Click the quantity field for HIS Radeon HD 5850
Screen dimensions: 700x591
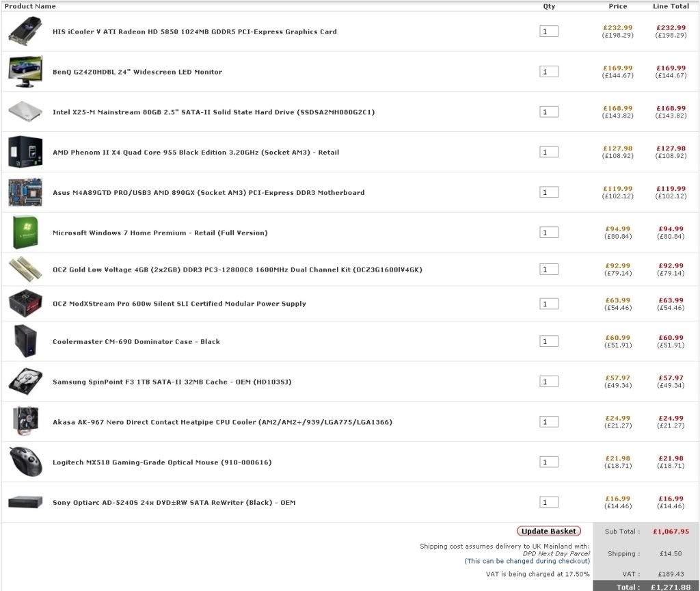[549, 31]
